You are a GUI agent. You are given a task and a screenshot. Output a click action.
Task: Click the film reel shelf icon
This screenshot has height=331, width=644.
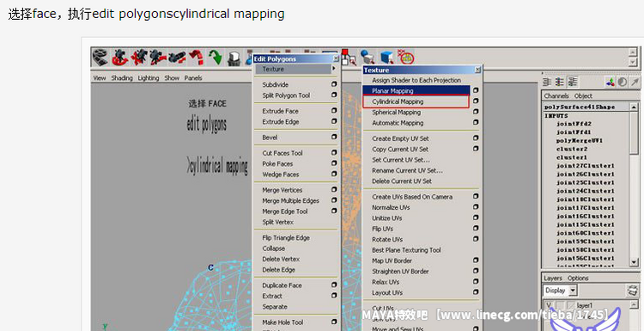point(100,57)
